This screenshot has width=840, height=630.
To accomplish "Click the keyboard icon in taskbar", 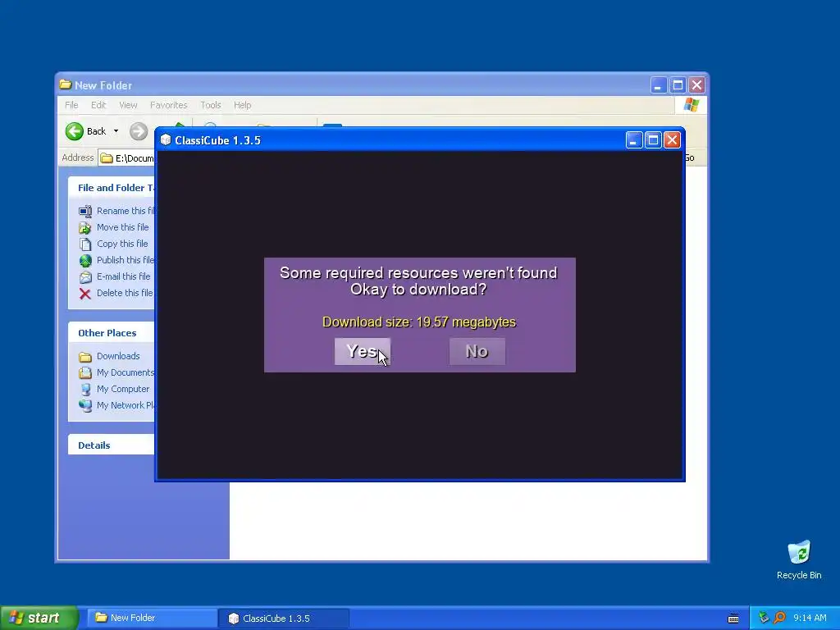I will coord(733,619).
